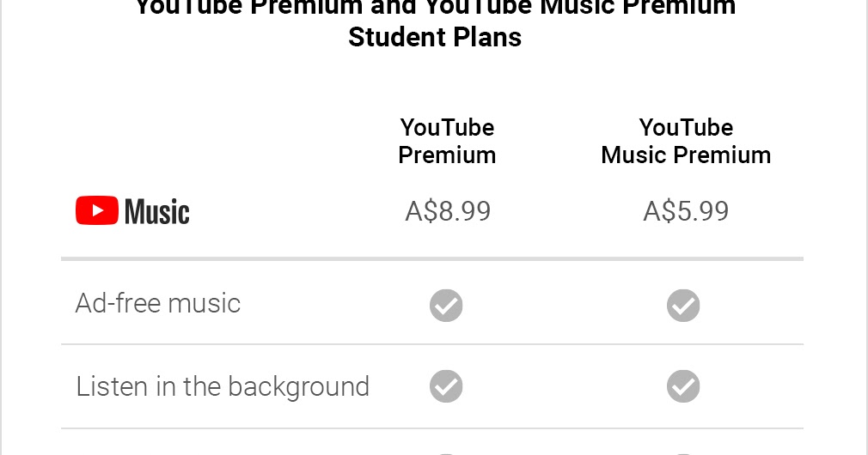
Task: Click Listen in the background checkmark for Music Premium
Action: (x=683, y=386)
